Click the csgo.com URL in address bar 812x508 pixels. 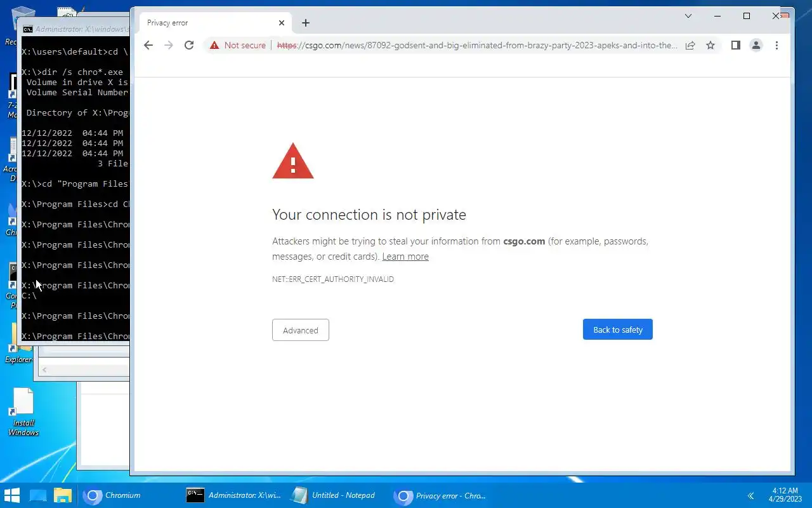tap(477, 45)
